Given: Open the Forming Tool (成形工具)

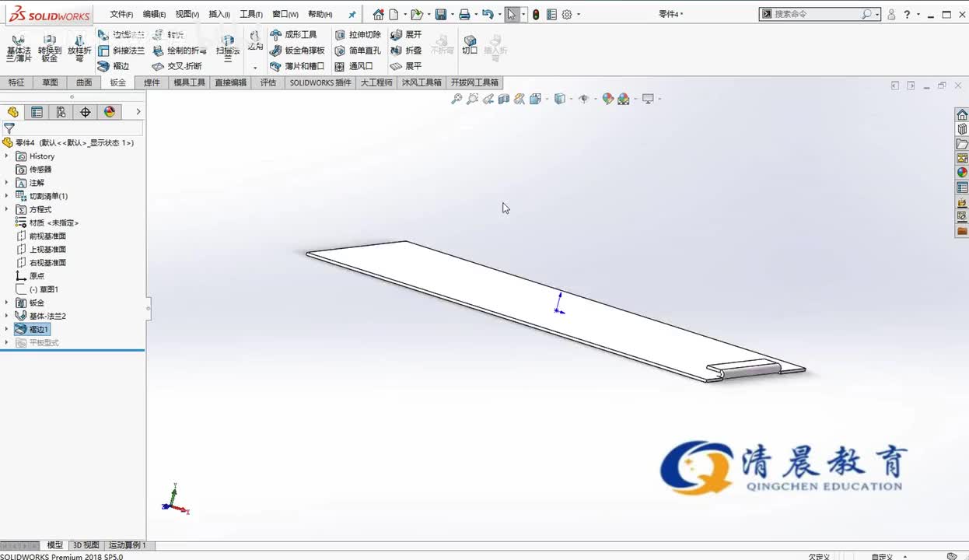Looking at the screenshot, I should (293, 34).
